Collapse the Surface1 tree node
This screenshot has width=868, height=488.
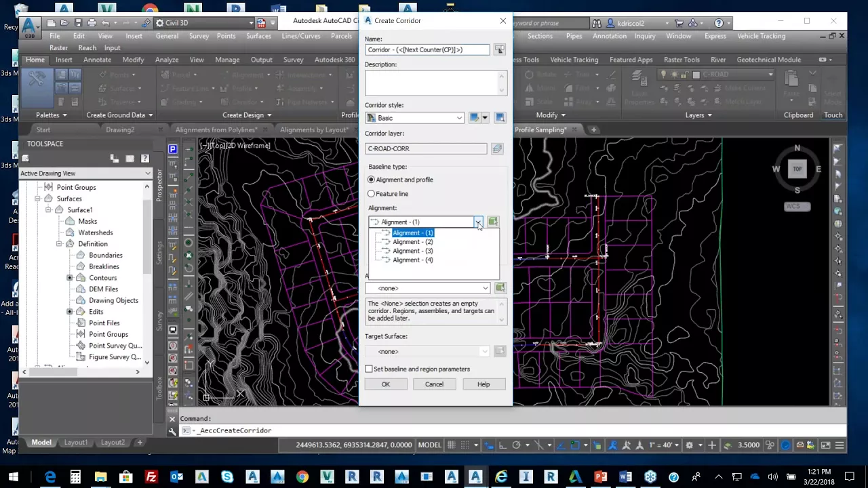49,210
